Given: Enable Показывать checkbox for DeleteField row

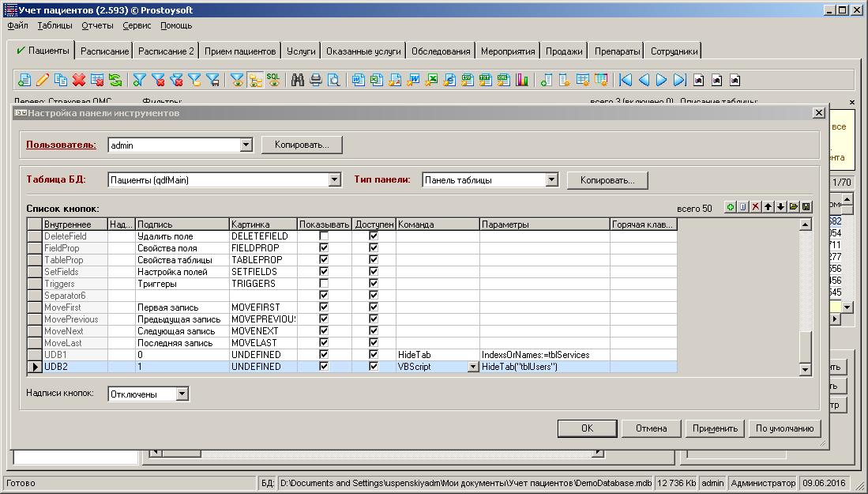Looking at the screenshot, I should (x=324, y=236).
